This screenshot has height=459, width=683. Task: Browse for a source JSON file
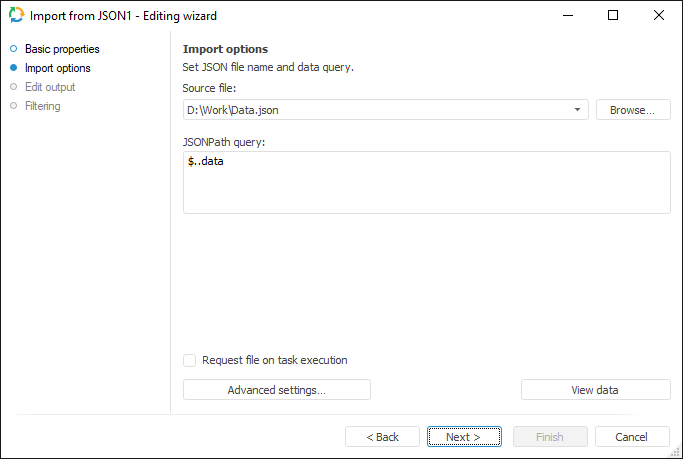pos(633,110)
